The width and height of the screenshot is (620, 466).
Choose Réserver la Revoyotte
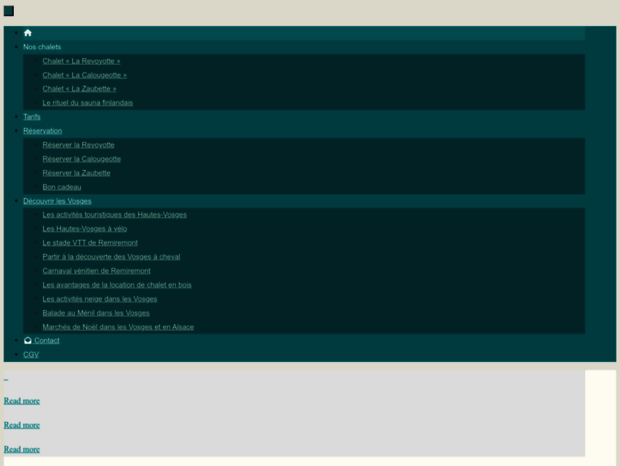tap(78, 145)
